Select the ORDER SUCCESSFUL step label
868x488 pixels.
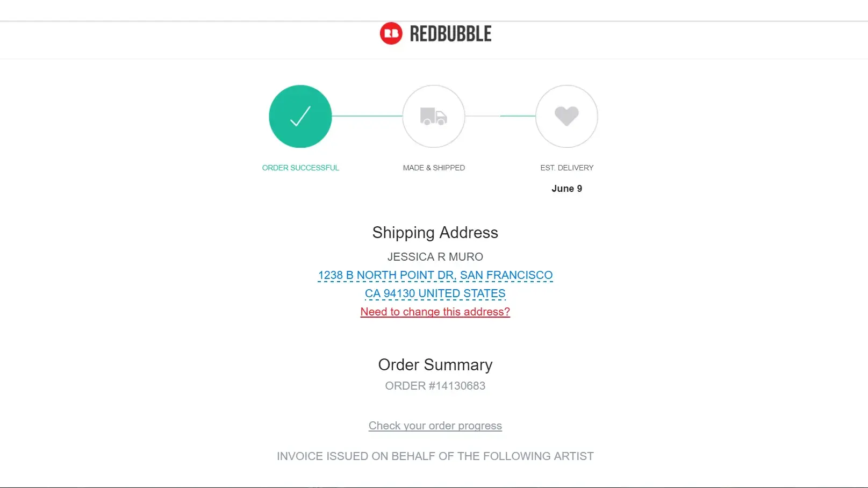coord(300,168)
